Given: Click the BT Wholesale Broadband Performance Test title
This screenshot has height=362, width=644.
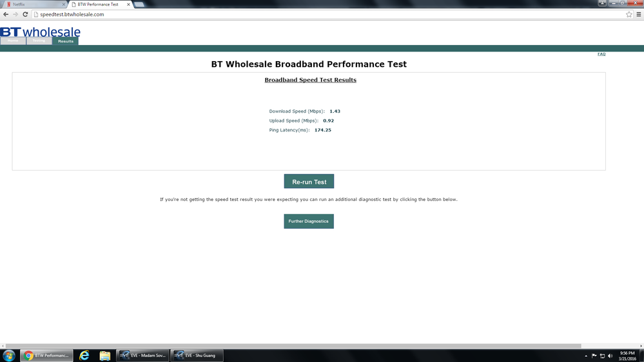Looking at the screenshot, I should click(x=309, y=64).
